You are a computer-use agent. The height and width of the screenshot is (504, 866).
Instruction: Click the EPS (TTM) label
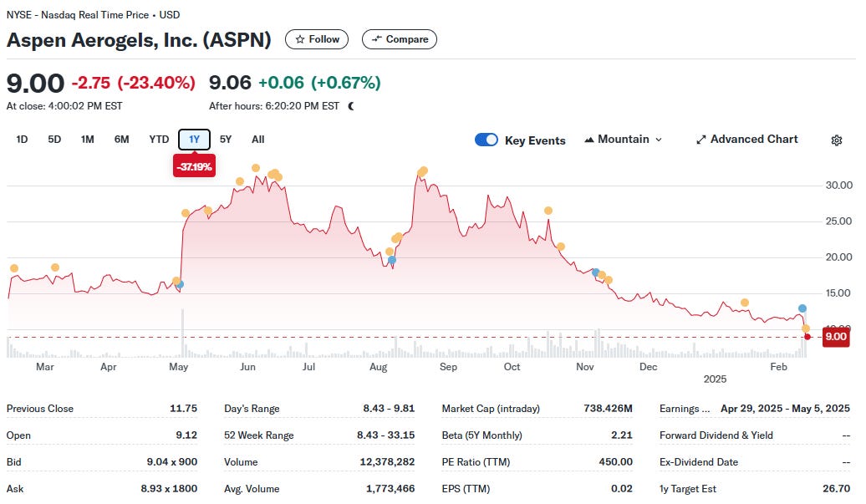(466, 489)
